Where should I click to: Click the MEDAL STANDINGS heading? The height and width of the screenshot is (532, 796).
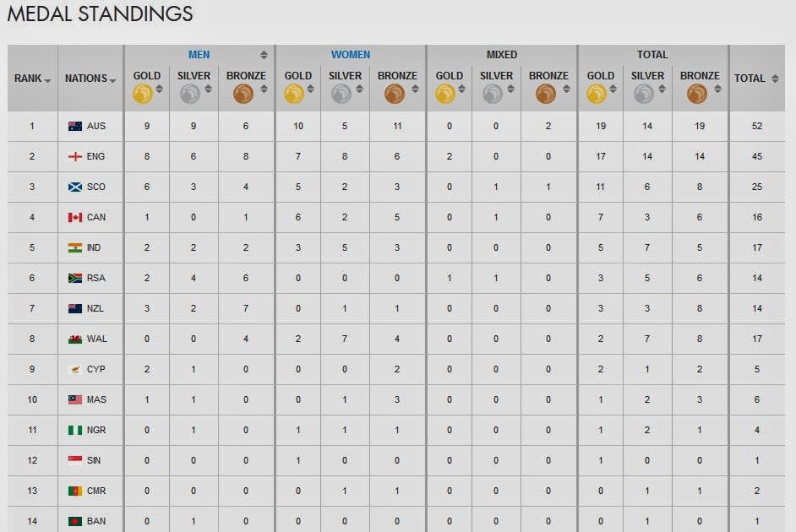(x=100, y=14)
